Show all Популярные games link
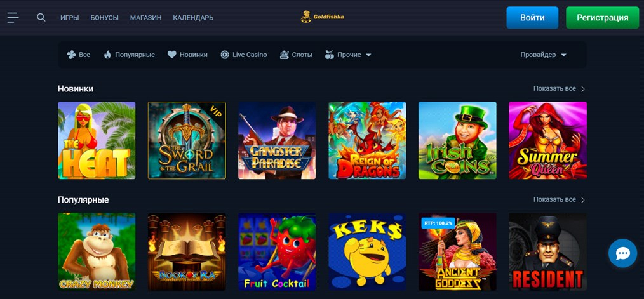The height and width of the screenshot is (299, 644). 559,199
